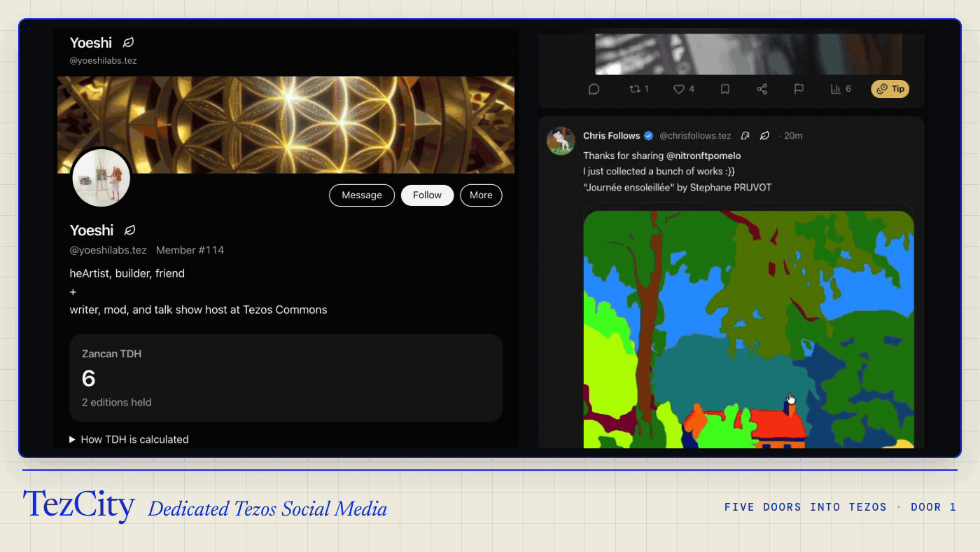
Task: Click the heArtist, builder, friend bio line
Action: 127,273
